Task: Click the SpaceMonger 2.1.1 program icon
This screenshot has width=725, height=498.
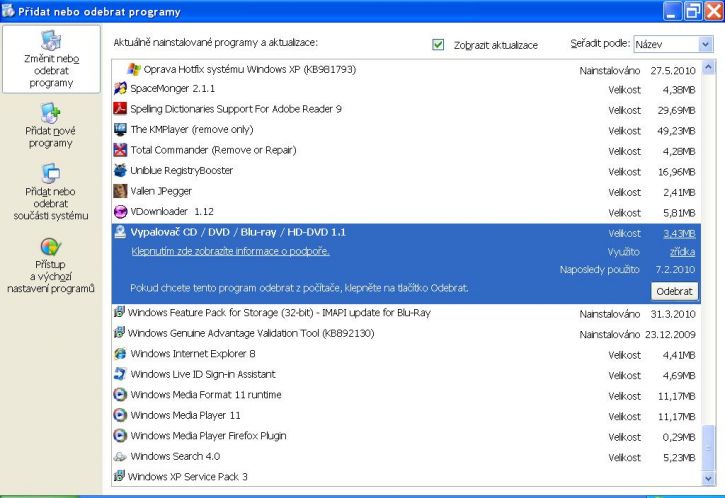Action: click(120, 88)
